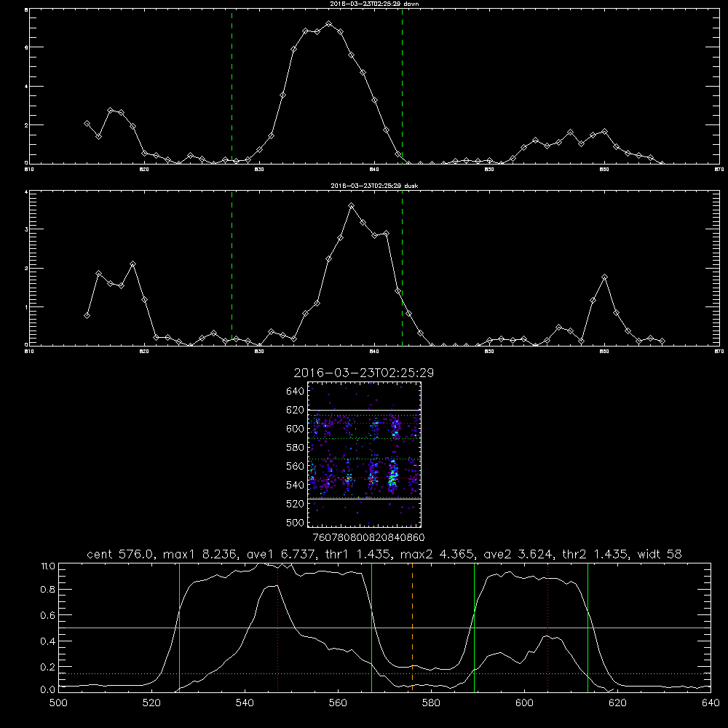Click the '640' x-axis label of bottom plot
This screenshot has width=728, height=728.
[711, 703]
